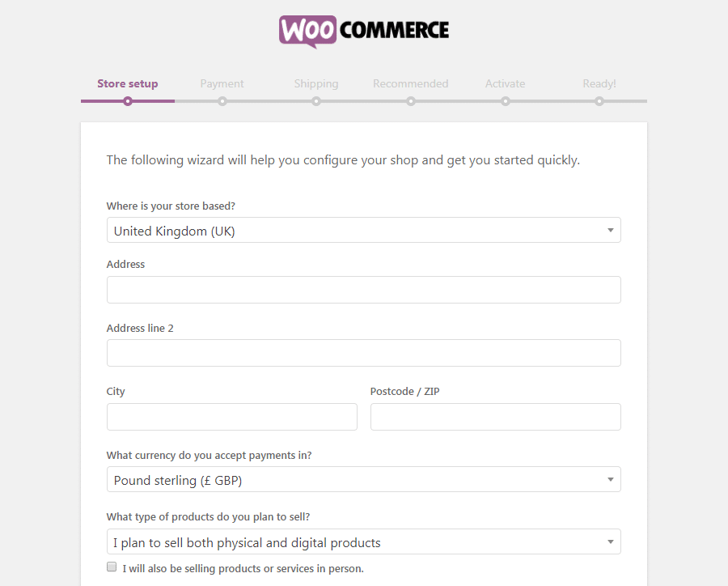Screen dimensions: 728x586
Task: Click the Ready! step dot
Action: tap(599, 101)
